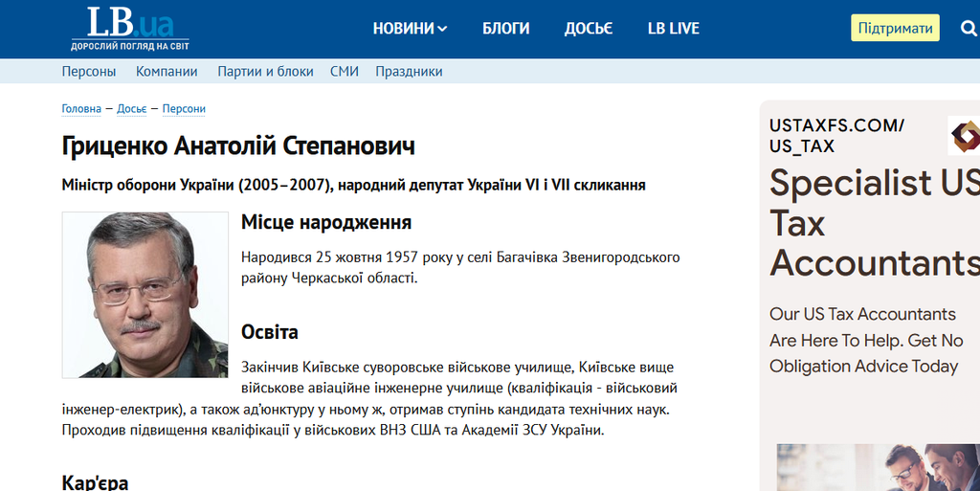This screenshot has width=980, height=491.
Task: Click the text Народився 25 жовтня 1957 року
Action: (x=346, y=257)
